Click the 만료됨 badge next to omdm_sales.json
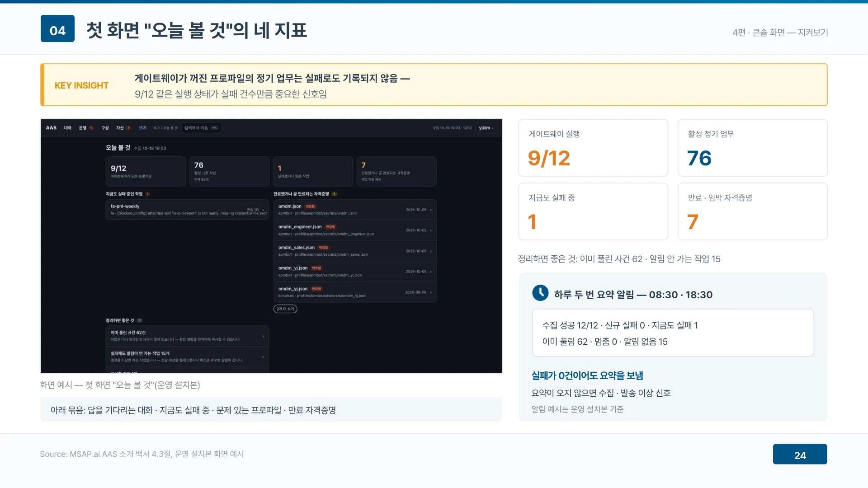The image size is (868, 488). tap(324, 248)
